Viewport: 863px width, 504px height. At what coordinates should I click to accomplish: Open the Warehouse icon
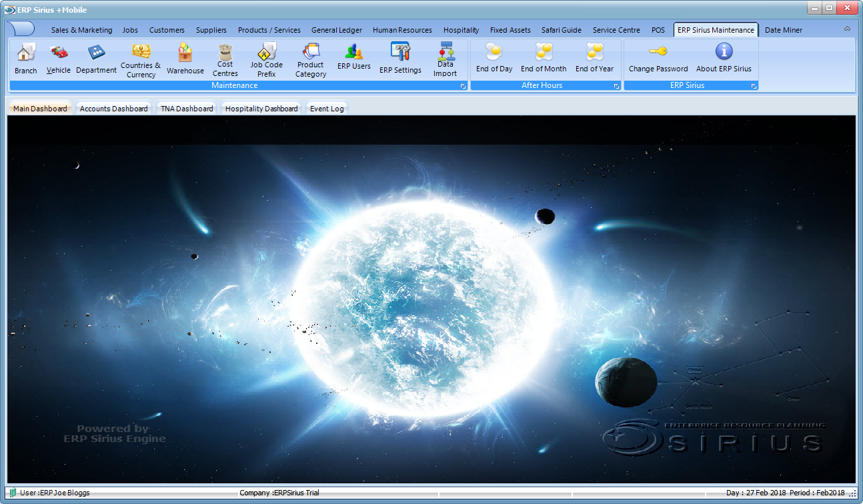(x=185, y=59)
